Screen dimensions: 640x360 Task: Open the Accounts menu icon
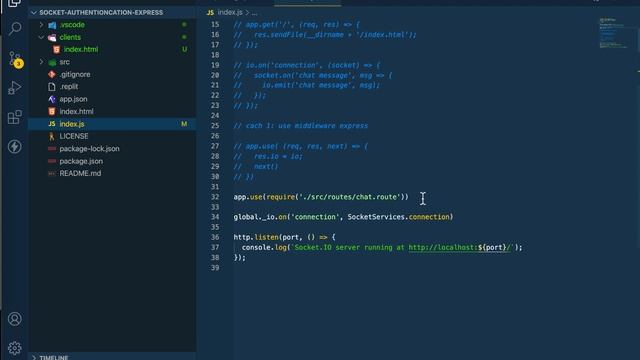click(x=15, y=319)
